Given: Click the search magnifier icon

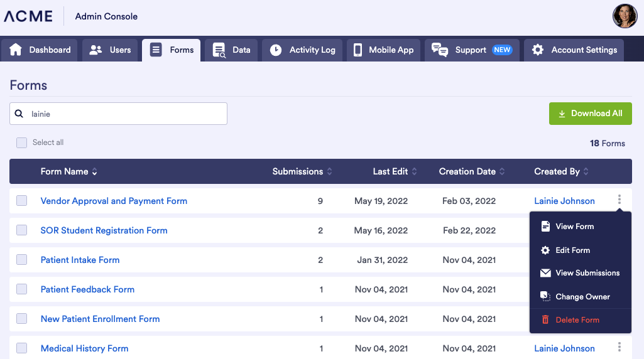Looking at the screenshot, I should [x=19, y=114].
